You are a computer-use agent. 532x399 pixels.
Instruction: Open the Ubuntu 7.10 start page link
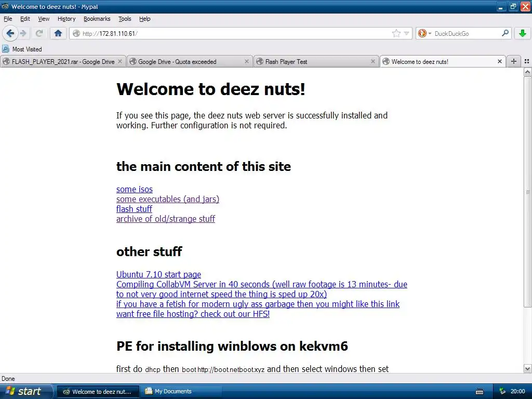[x=158, y=274]
